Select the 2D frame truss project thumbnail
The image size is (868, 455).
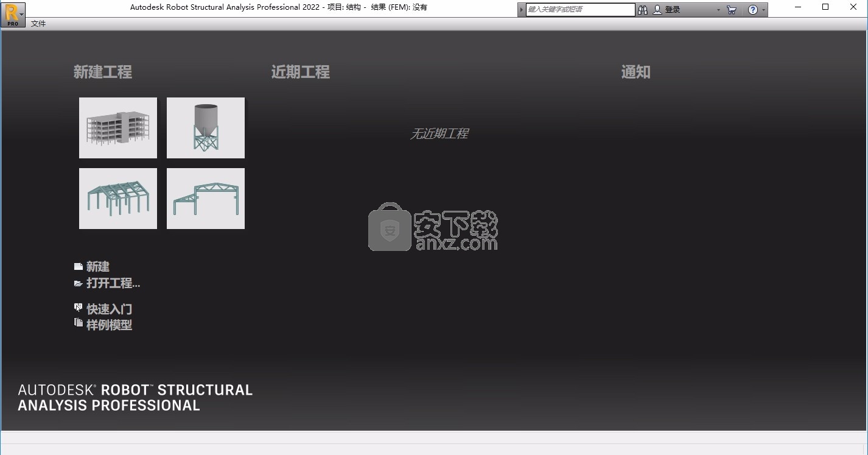coord(206,199)
